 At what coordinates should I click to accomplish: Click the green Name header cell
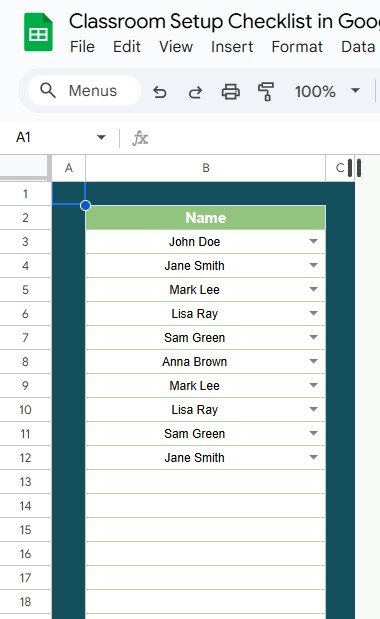click(x=206, y=218)
